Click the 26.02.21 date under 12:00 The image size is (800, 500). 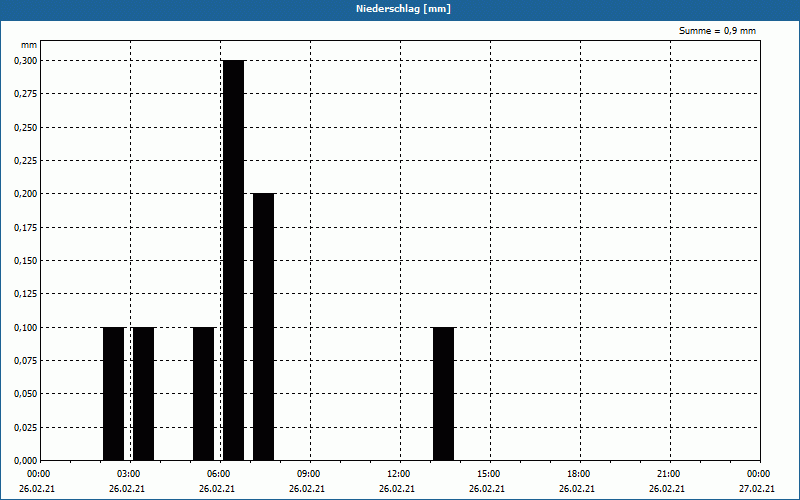coord(397,489)
